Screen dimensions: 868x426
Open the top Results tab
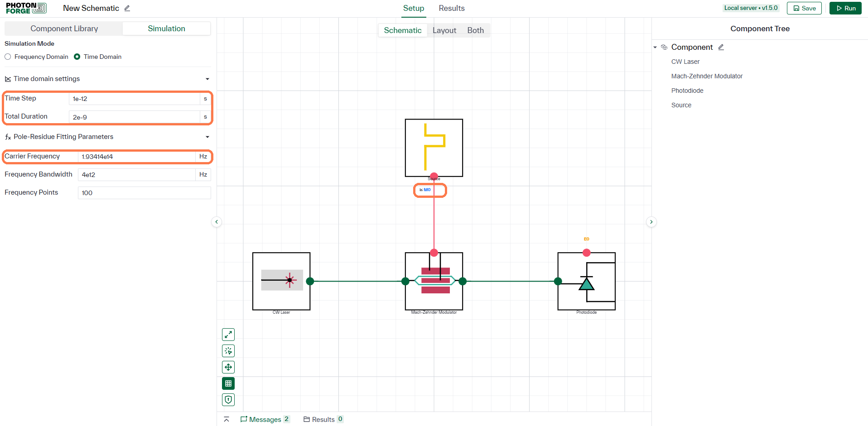coord(452,8)
